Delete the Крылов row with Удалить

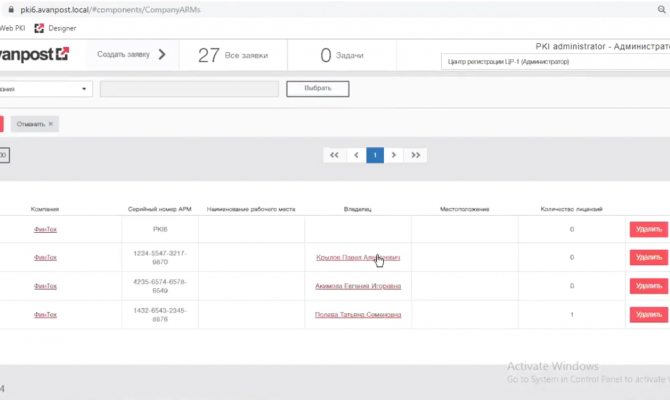pyautogui.click(x=649, y=257)
